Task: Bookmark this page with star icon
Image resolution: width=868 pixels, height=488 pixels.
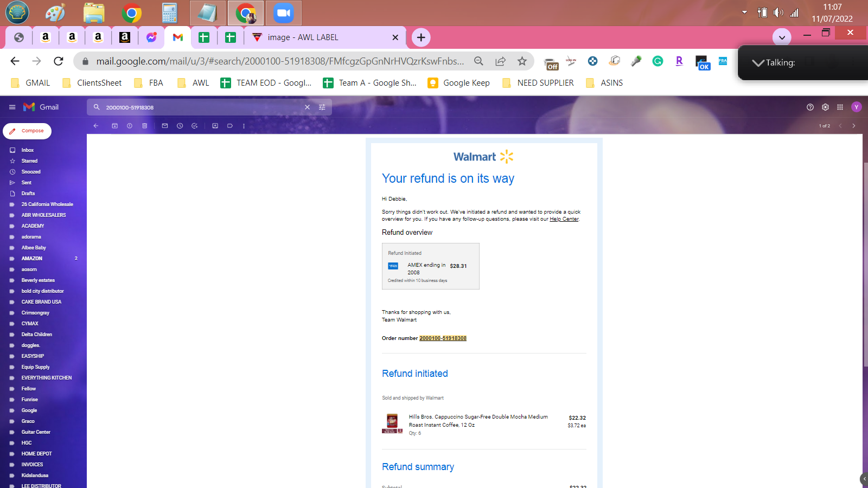Action: (522, 61)
